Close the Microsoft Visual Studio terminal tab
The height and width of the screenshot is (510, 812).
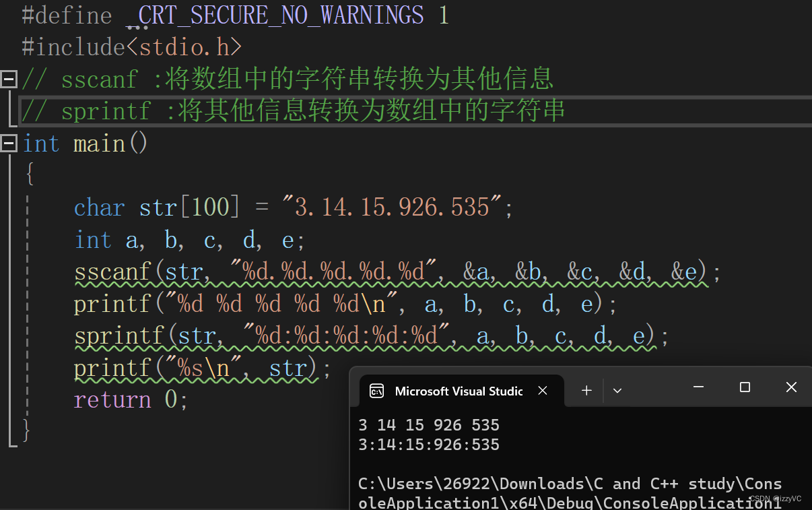[x=543, y=389]
